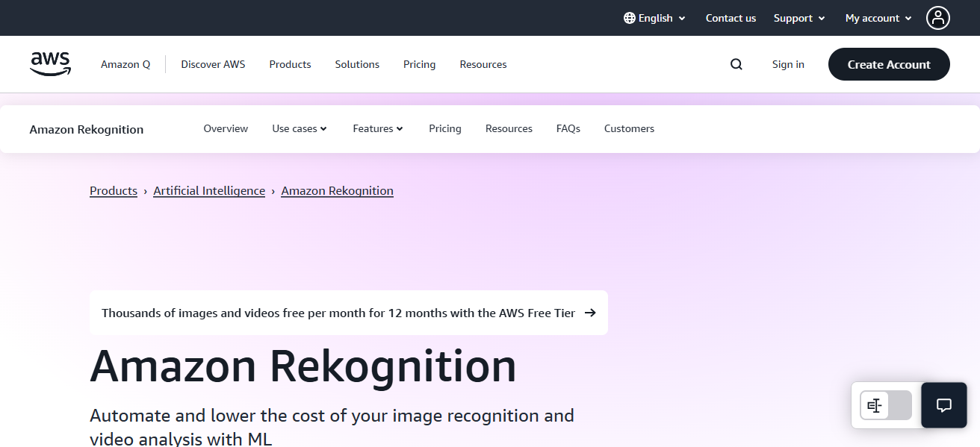Expand the Use cases menu
The image size is (980, 447).
(x=300, y=128)
